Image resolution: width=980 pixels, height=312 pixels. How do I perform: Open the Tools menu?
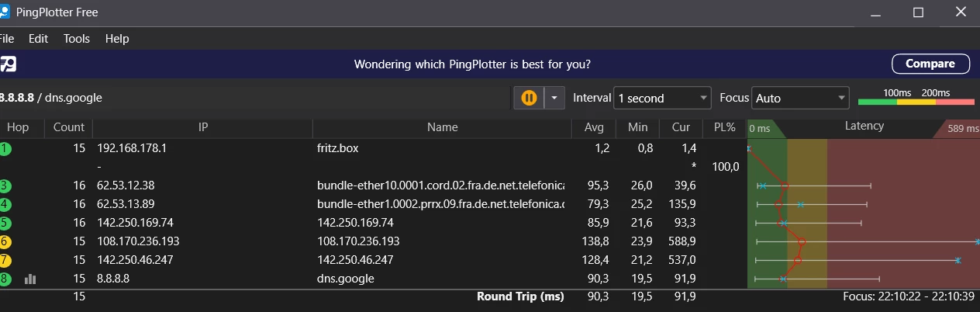click(x=77, y=39)
